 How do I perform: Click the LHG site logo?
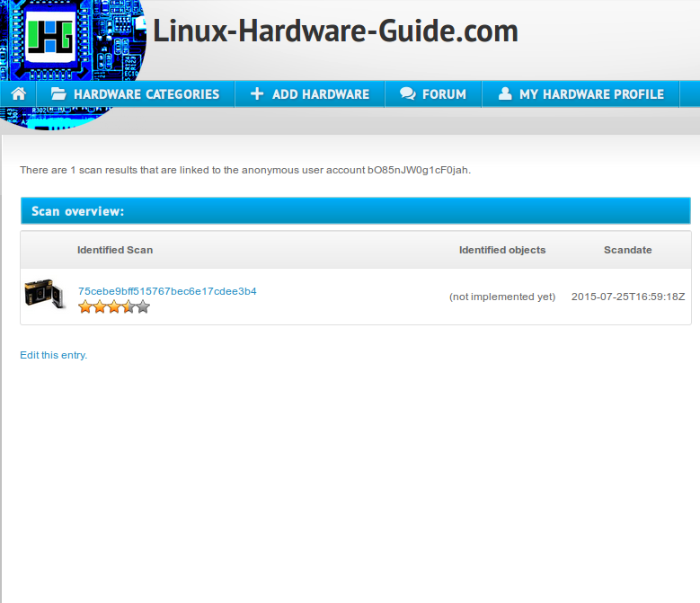pos(50,37)
